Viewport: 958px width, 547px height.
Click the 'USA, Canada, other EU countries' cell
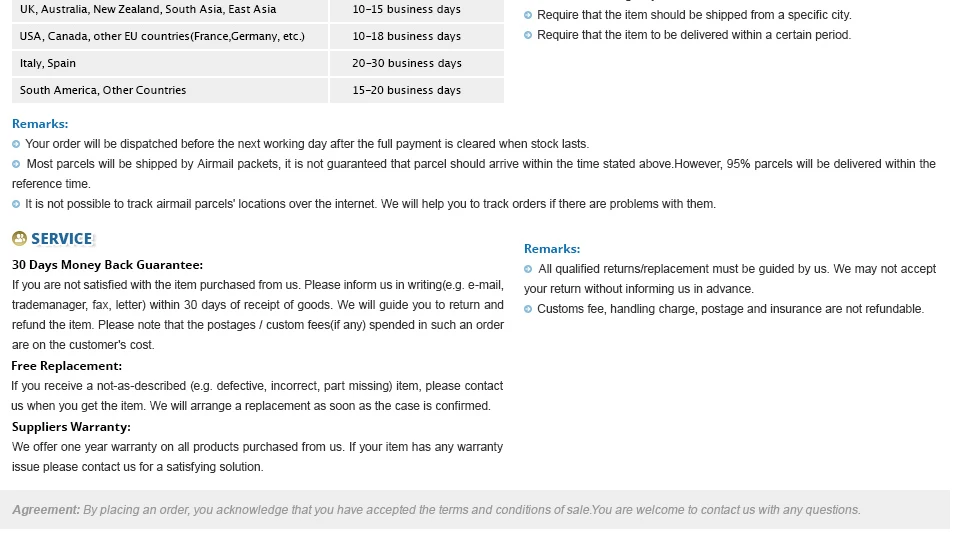pos(170,36)
